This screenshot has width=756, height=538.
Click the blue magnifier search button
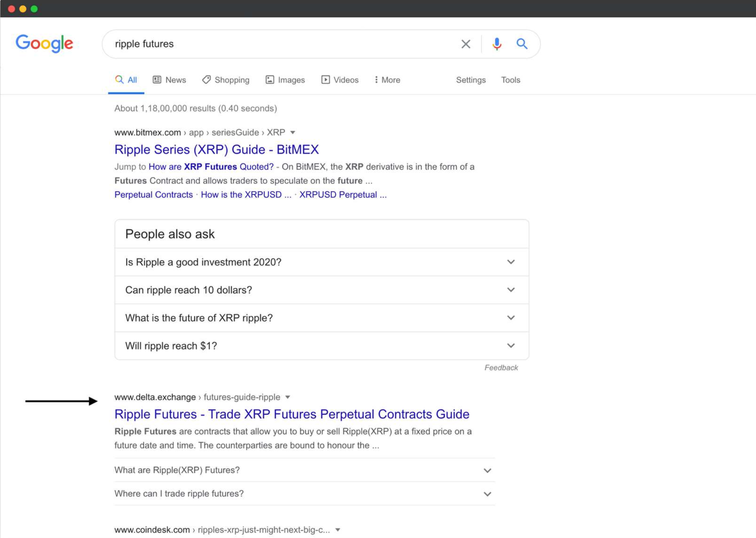tap(522, 44)
